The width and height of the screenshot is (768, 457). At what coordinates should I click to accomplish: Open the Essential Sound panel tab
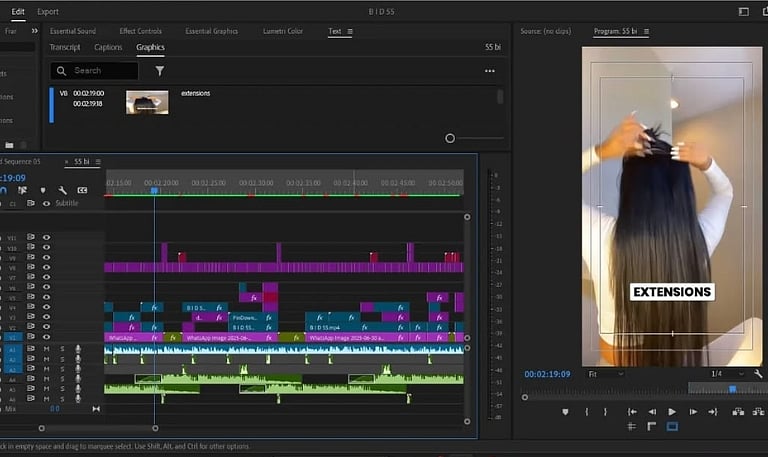click(73, 31)
